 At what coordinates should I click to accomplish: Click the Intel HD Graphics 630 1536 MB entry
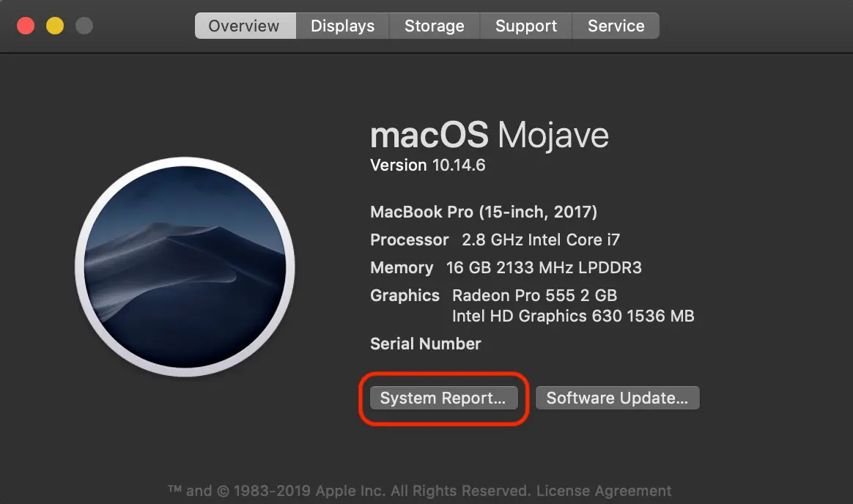tap(573, 316)
